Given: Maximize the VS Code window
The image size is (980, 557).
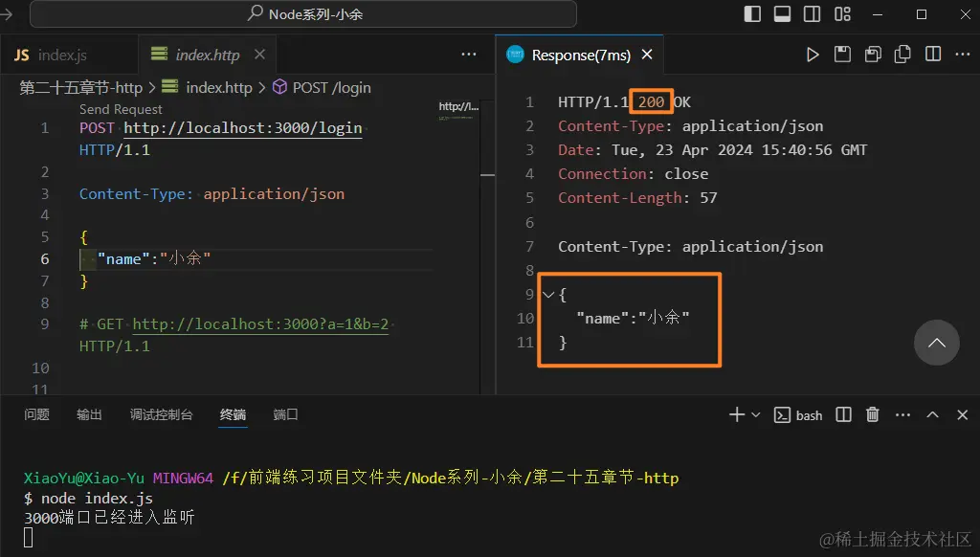Looking at the screenshot, I should click(922, 13).
